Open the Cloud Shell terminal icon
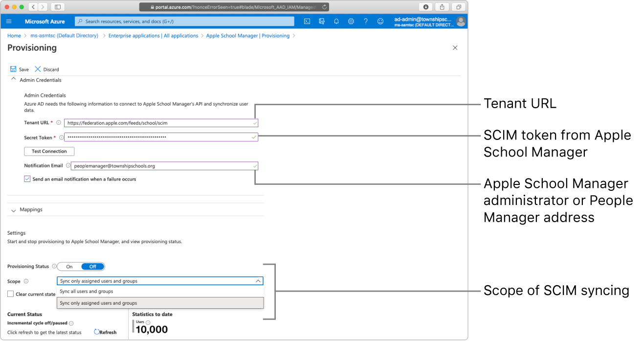This screenshot has width=644, height=341. (307, 22)
